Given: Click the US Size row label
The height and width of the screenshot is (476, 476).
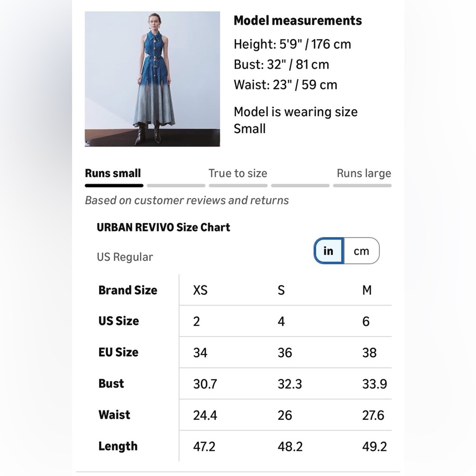Looking at the screenshot, I should 119,321.
